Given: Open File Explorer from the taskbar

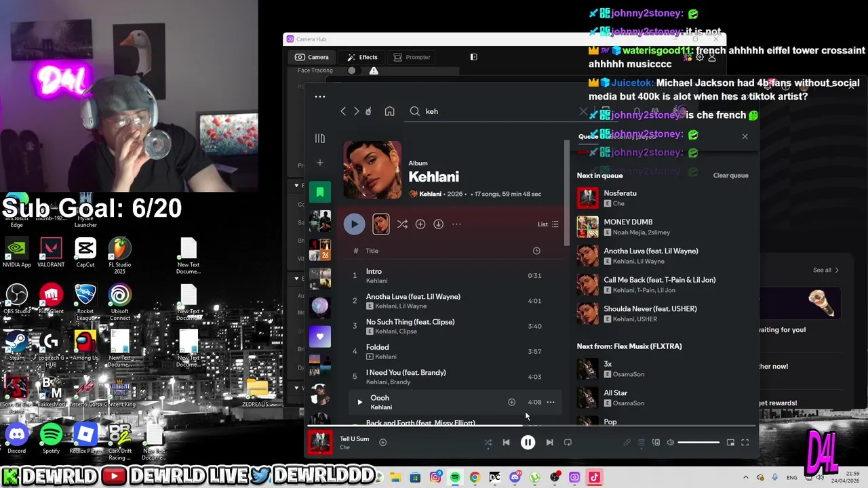Looking at the screenshot, I should click(395, 477).
